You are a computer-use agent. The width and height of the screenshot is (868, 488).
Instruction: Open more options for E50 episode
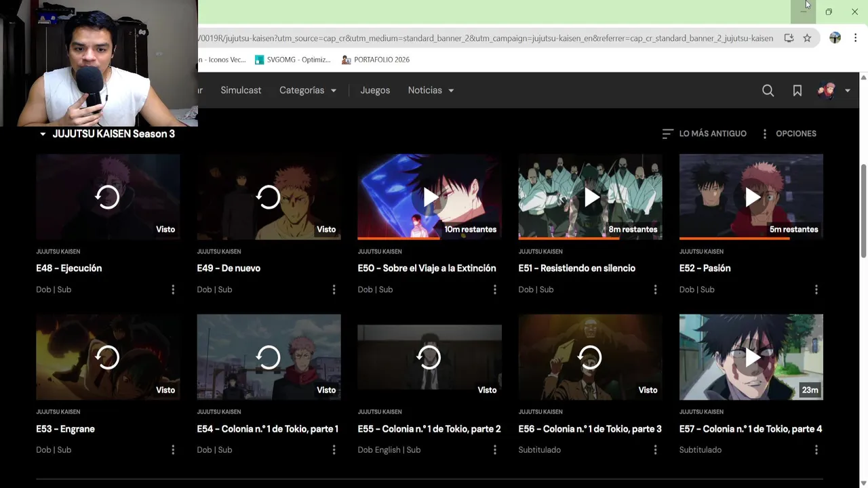click(494, 289)
